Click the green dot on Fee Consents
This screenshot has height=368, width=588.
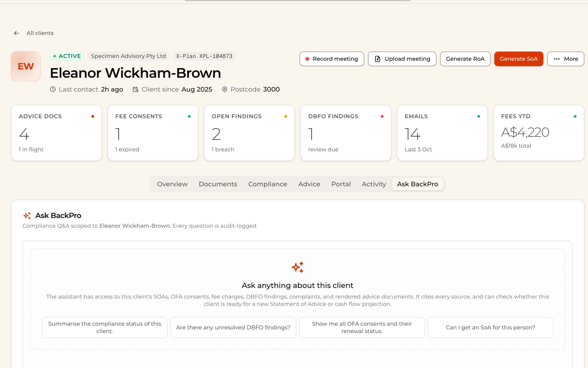point(189,117)
